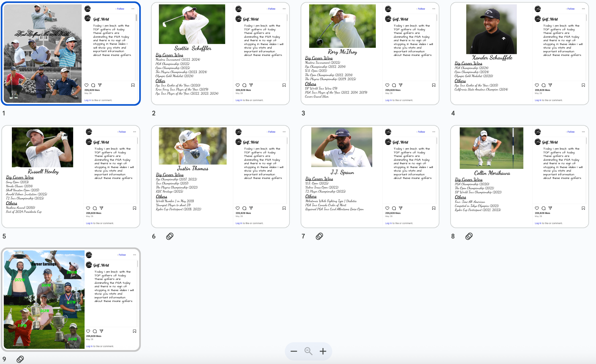Open three-dots menu on Russell Henley slide

[x=134, y=132]
